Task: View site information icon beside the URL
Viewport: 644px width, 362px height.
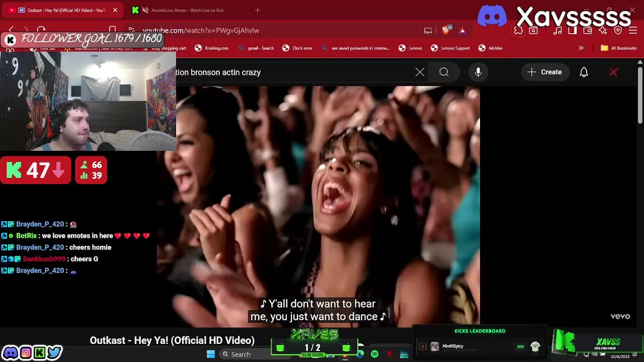Action: point(131,30)
